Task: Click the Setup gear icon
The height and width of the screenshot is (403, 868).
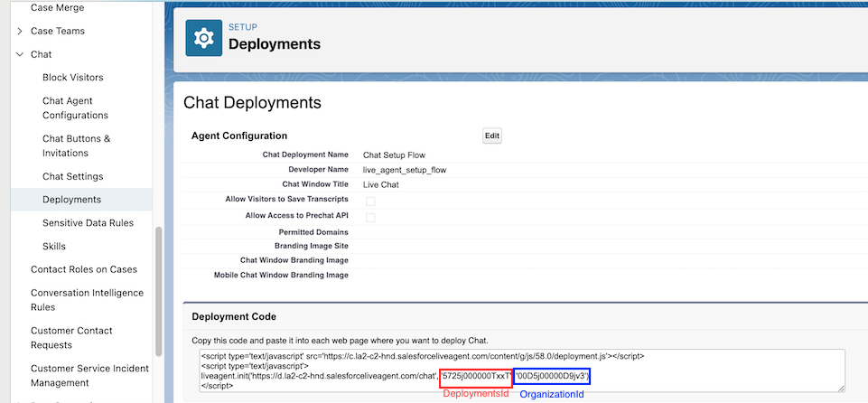Action: [x=203, y=37]
